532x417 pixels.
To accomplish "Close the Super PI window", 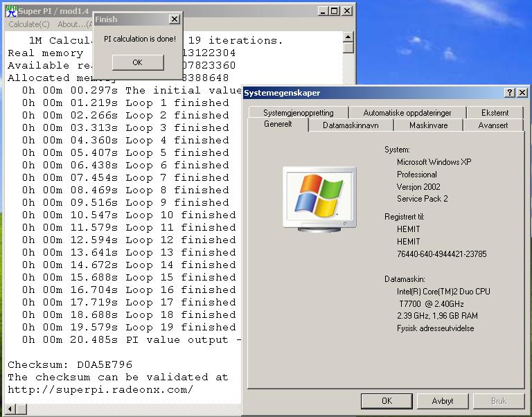I will pyautogui.click(x=347, y=11).
